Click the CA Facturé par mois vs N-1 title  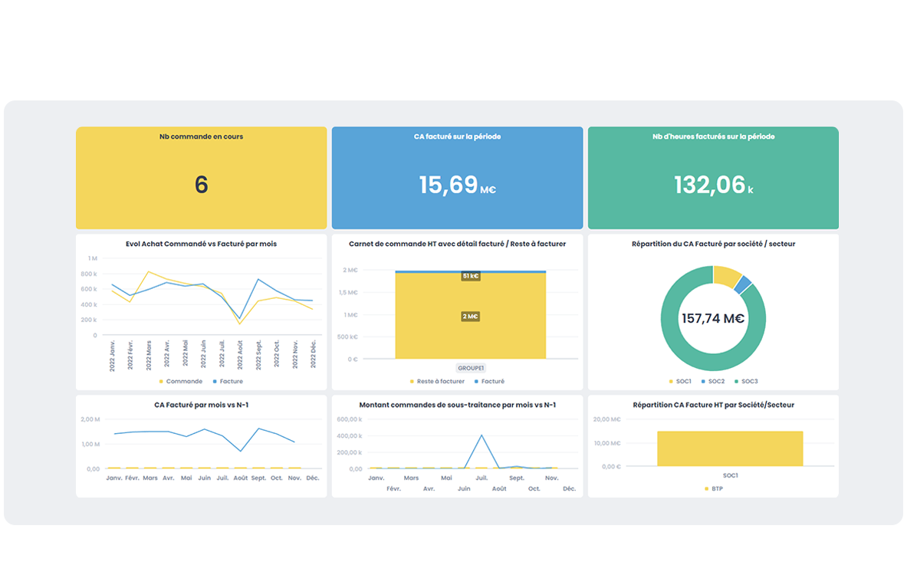201,405
